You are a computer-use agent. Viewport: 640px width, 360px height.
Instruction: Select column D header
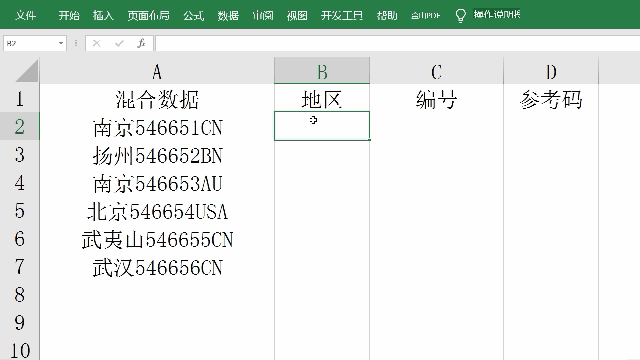[x=551, y=71]
